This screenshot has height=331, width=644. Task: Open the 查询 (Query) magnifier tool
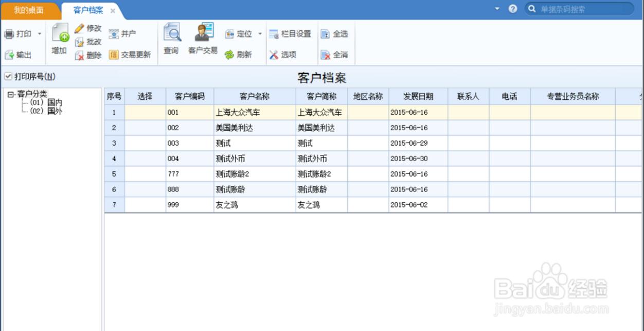[x=172, y=33]
